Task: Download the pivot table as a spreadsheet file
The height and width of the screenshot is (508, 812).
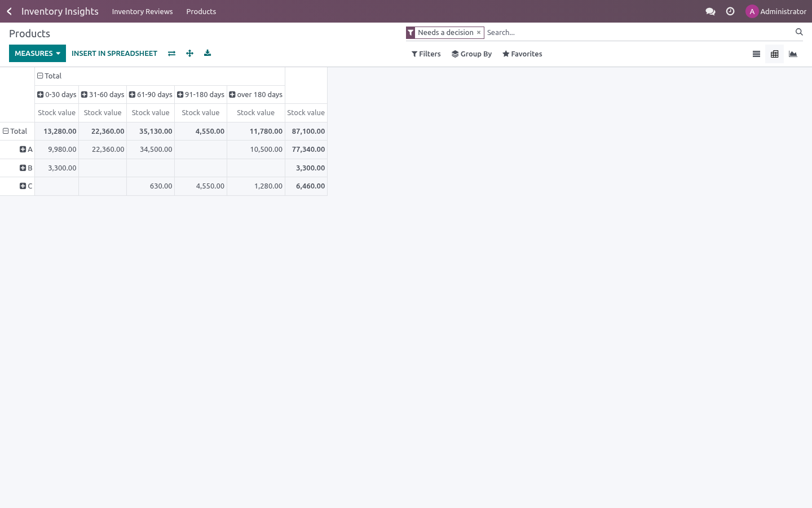Action: [208, 53]
